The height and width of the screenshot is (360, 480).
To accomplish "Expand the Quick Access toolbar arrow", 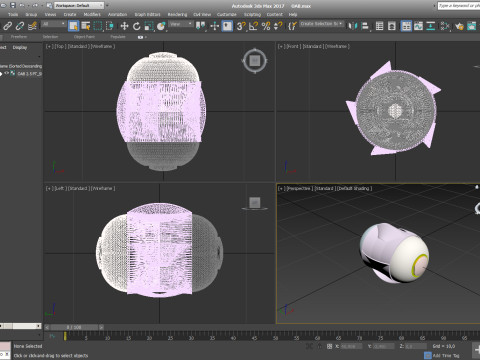I will pos(107,5).
